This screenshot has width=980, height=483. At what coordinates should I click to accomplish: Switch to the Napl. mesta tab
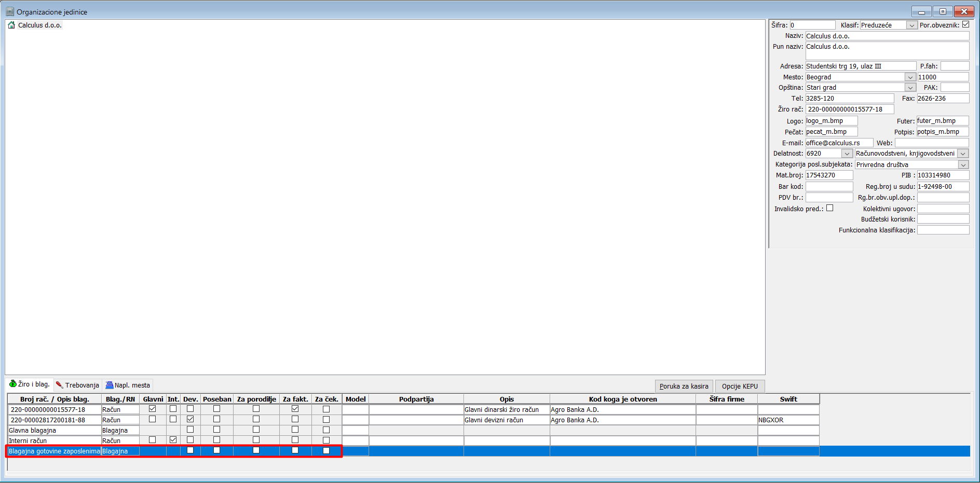click(128, 385)
